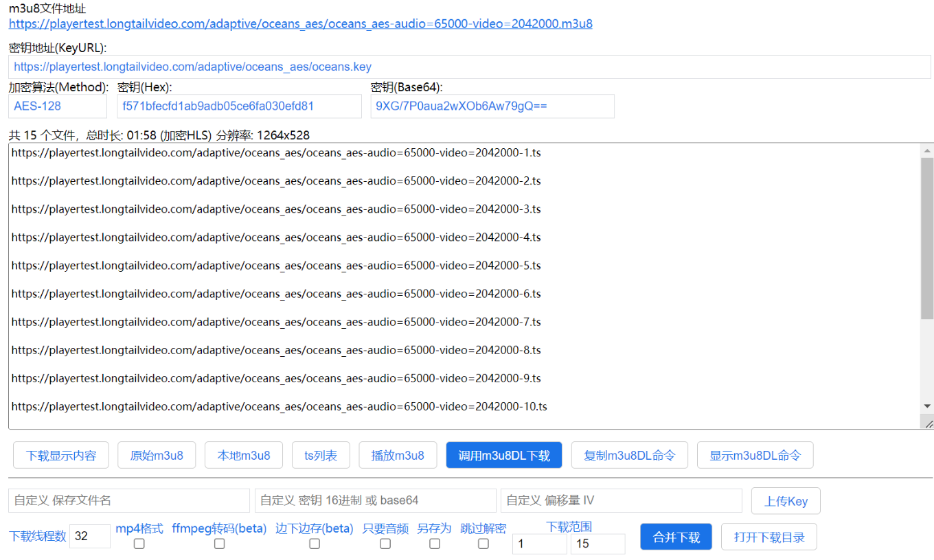Click the 下载范围 label
This screenshot has width=934, height=560.
point(569,526)
